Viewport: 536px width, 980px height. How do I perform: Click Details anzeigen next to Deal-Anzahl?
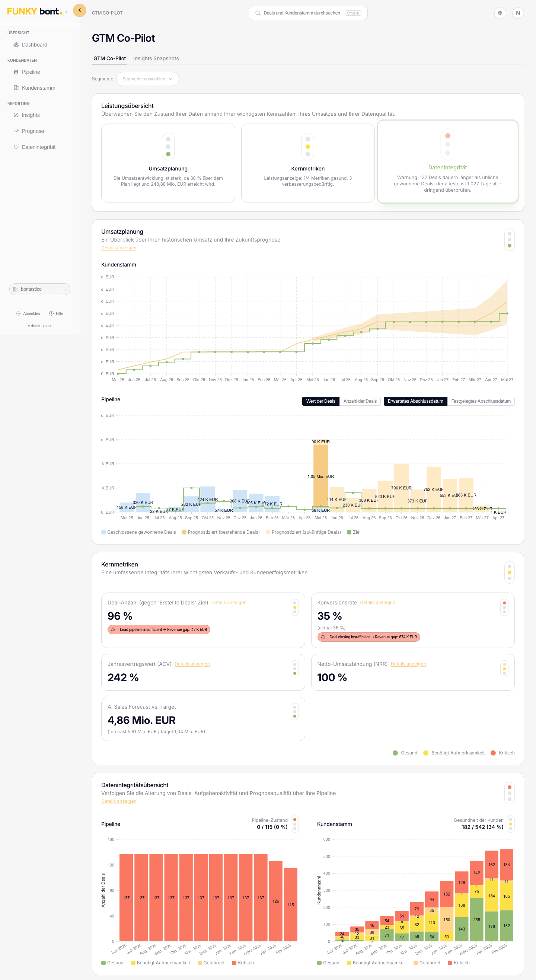(x=229, y=603)
